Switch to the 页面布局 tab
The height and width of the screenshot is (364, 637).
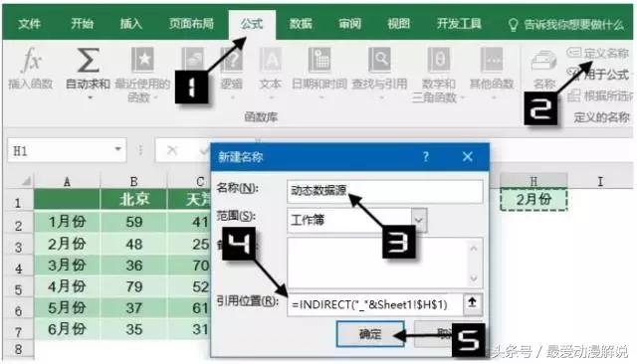(x=191, y=24)
